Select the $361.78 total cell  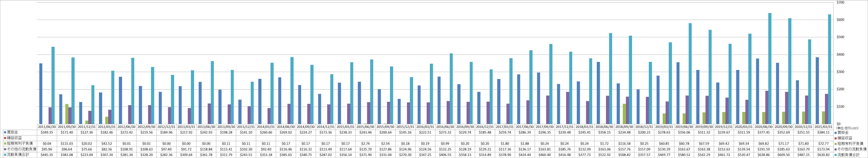[206, 155]
